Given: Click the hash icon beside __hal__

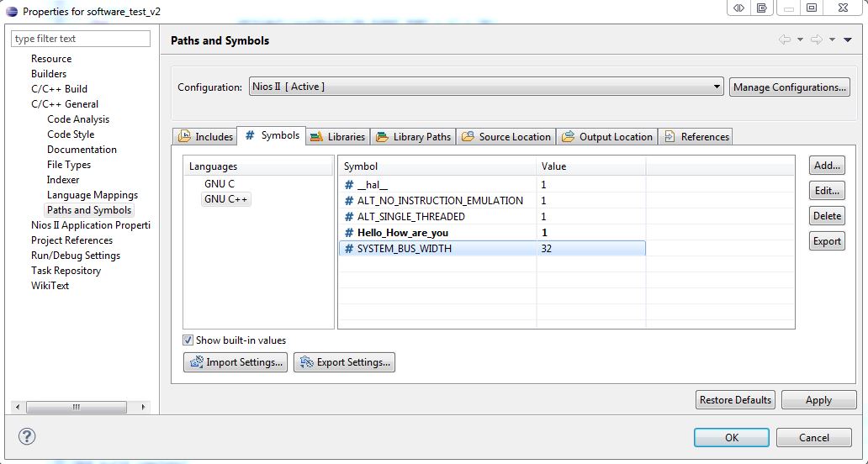Looking at the screenshot, I should 349,185.
